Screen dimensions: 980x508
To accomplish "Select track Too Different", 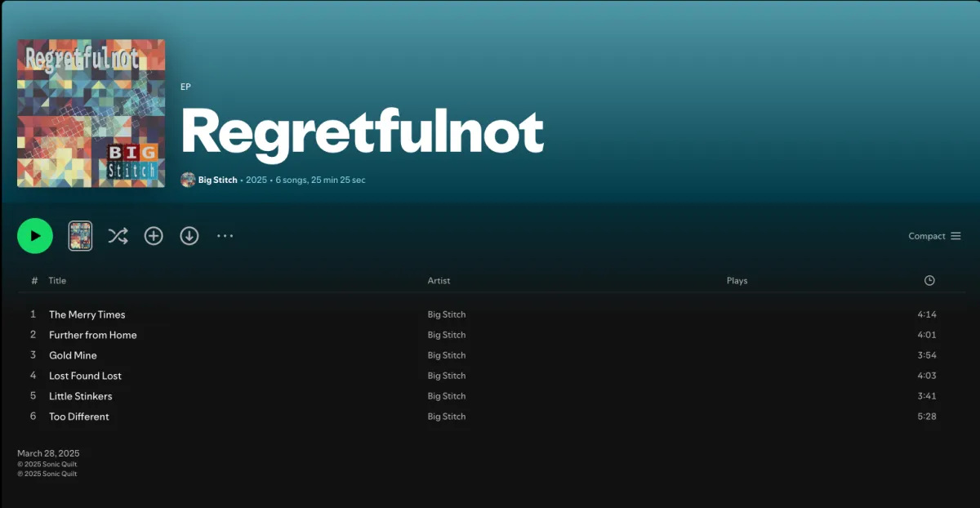I will pyautogui.click(x=79, y=417).
